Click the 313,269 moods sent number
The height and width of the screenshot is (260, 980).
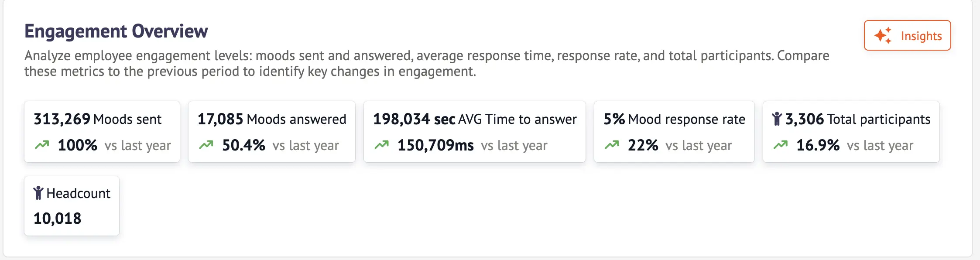(x=62, y=119)
